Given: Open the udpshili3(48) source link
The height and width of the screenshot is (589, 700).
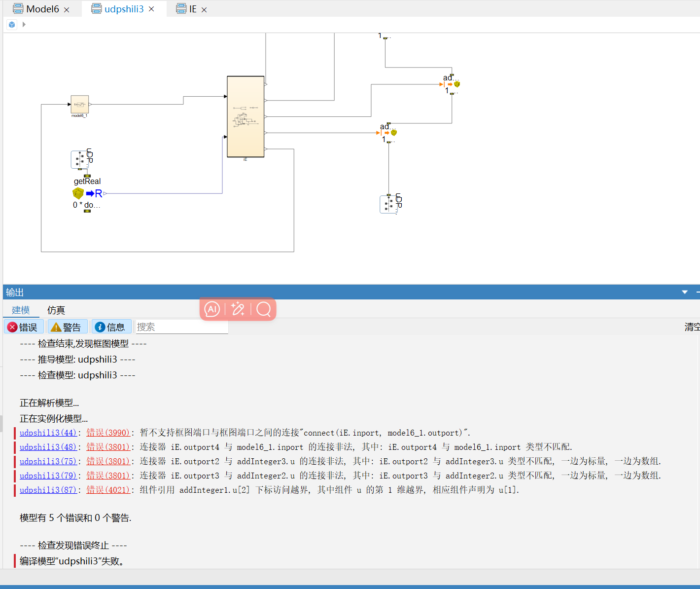Looking at the screenshot, I should (48, 447).
